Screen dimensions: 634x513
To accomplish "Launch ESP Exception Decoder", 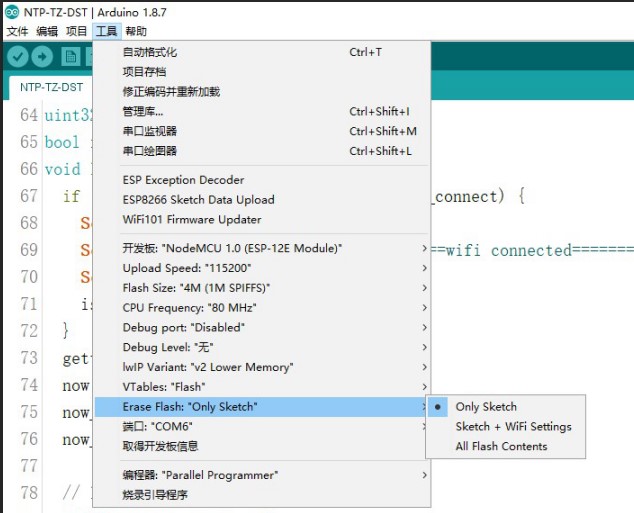I will [x=262, y=180].
